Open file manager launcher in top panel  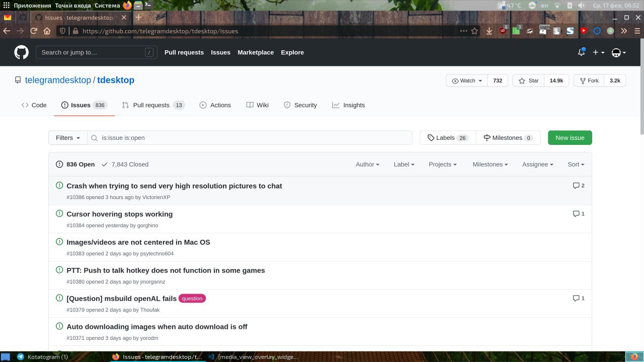tap(138, 5)
